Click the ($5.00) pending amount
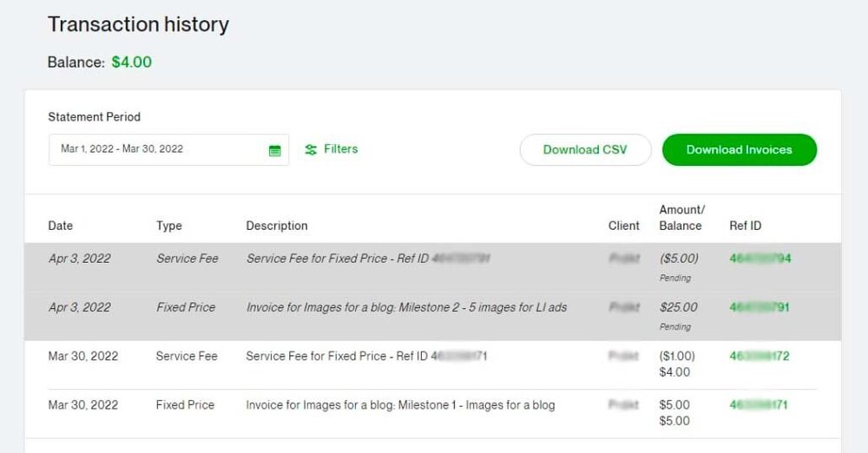This screenshot has height=453, width=868. (x=679, y=259)
